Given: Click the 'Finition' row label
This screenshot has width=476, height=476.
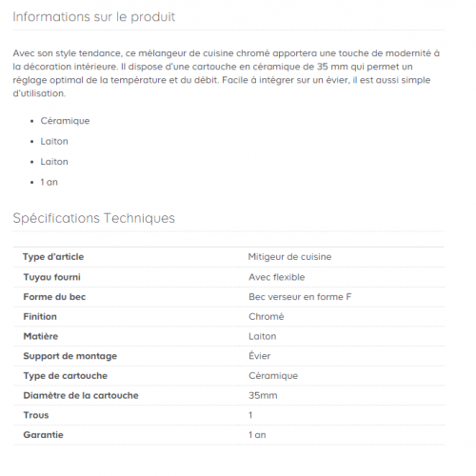Looking at the screenshot, I should (x=40, y=316).
